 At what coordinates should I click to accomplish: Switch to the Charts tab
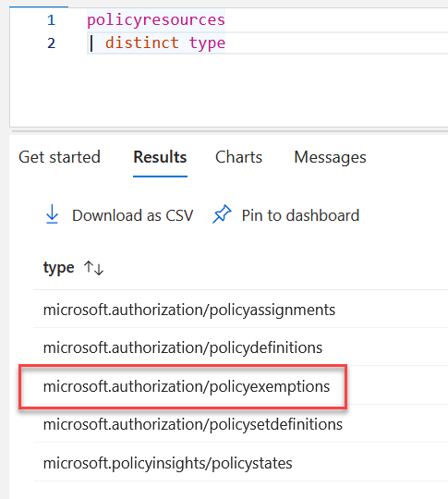[238, 157]
